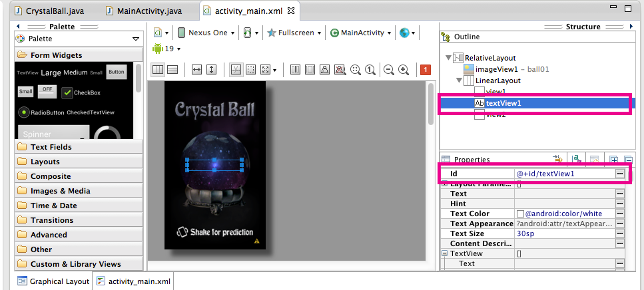Select the OFF toggle button widget

click(47, 90)
